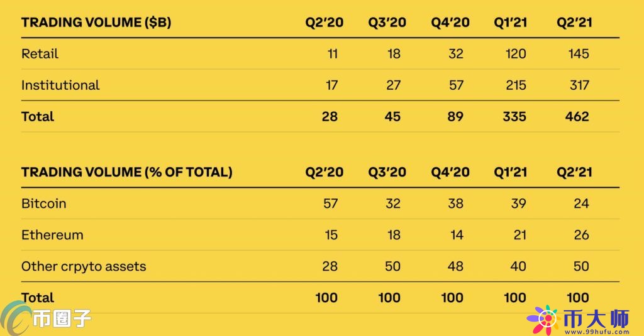The height and width of the screenshot is (336, 644).
Task: Click the Other crpyto assets label
Action: point(84,266)
